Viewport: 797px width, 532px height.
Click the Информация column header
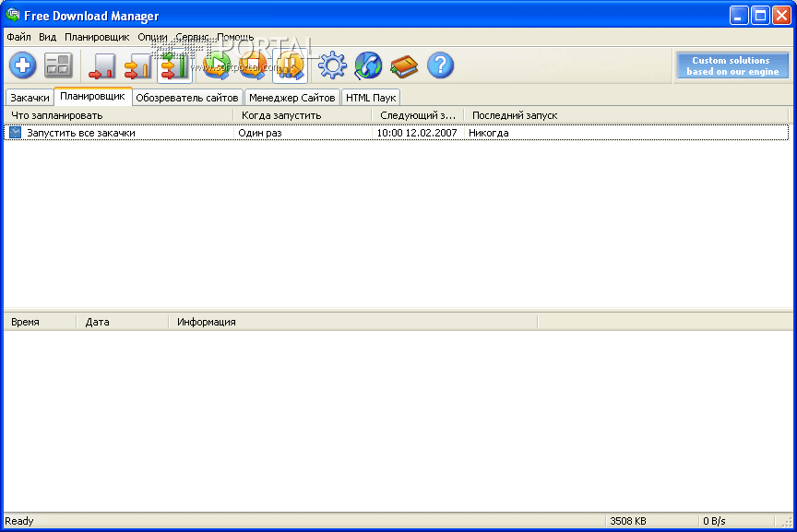coord(352,322)
